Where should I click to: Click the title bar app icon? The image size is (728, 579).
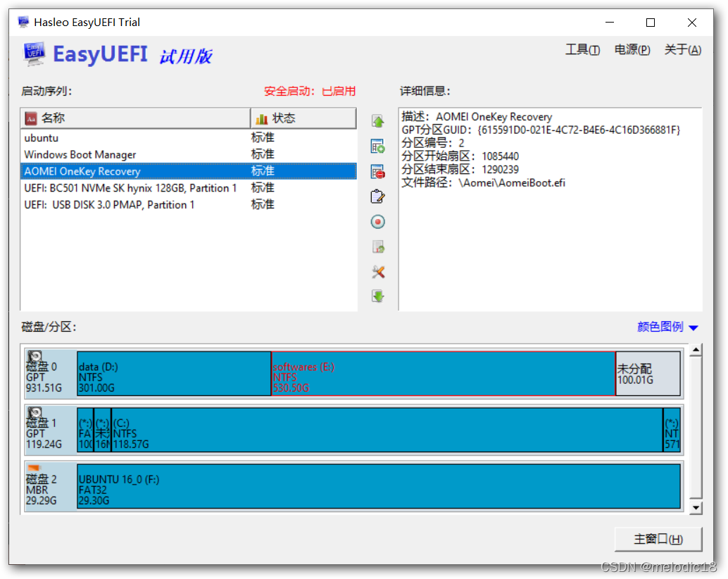coord(23,22)
